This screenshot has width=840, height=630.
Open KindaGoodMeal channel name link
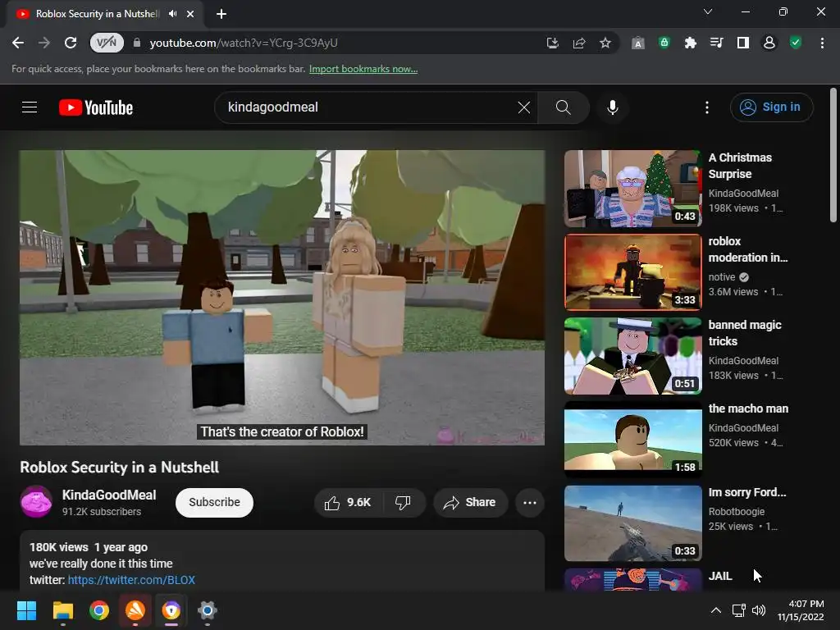(109, 495)
